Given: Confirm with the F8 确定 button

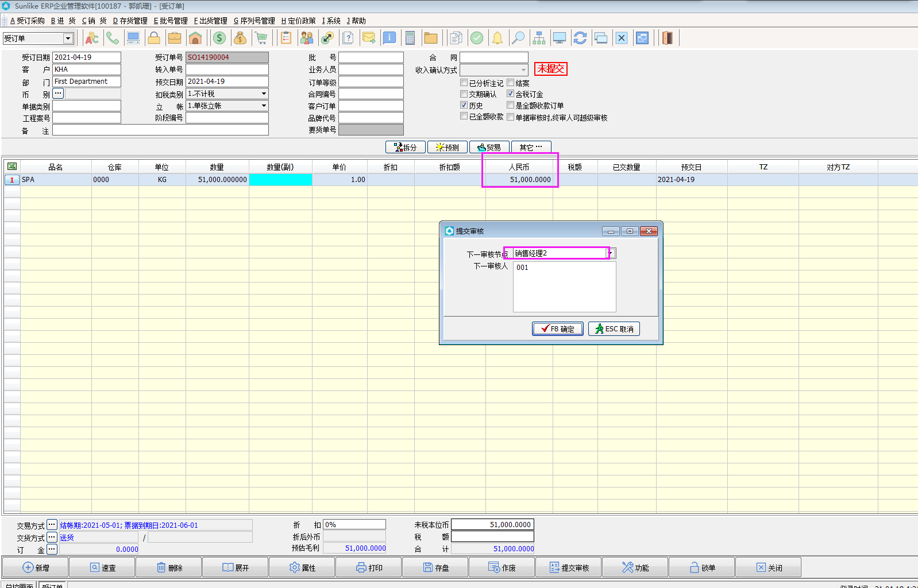Looking at the screenshot, I should click(x=557, y=328).
